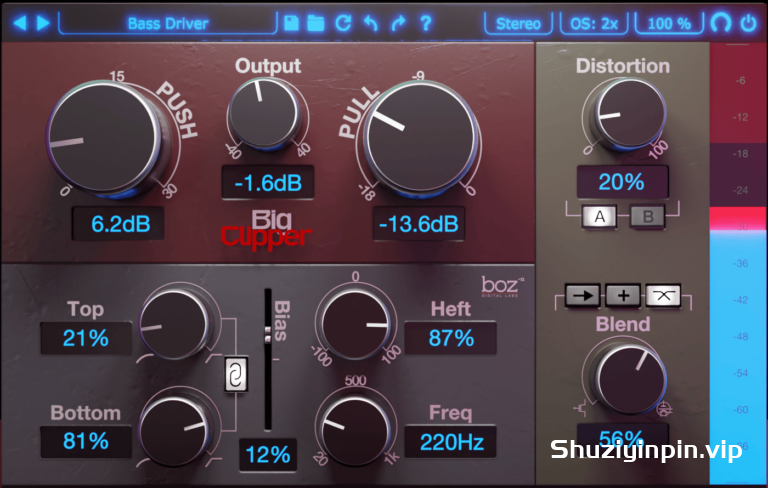Open the Bass Driver preset list

(x=168, y=23)
